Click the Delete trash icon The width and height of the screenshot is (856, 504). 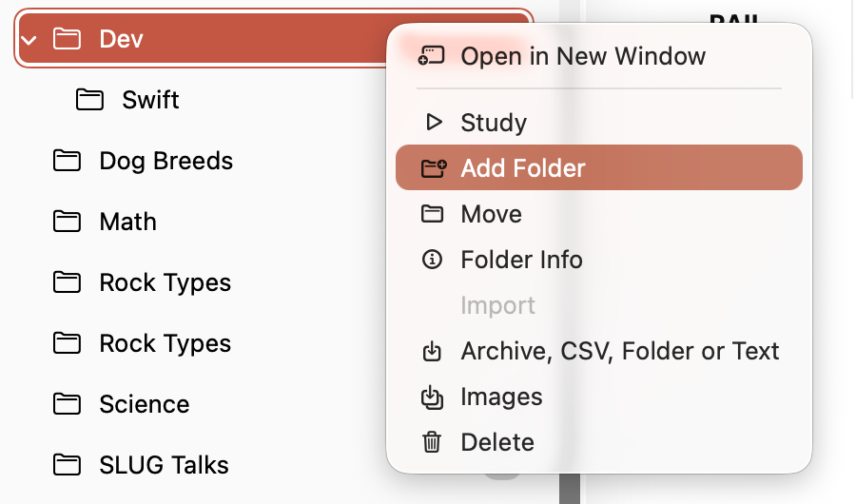click(431, 442)
